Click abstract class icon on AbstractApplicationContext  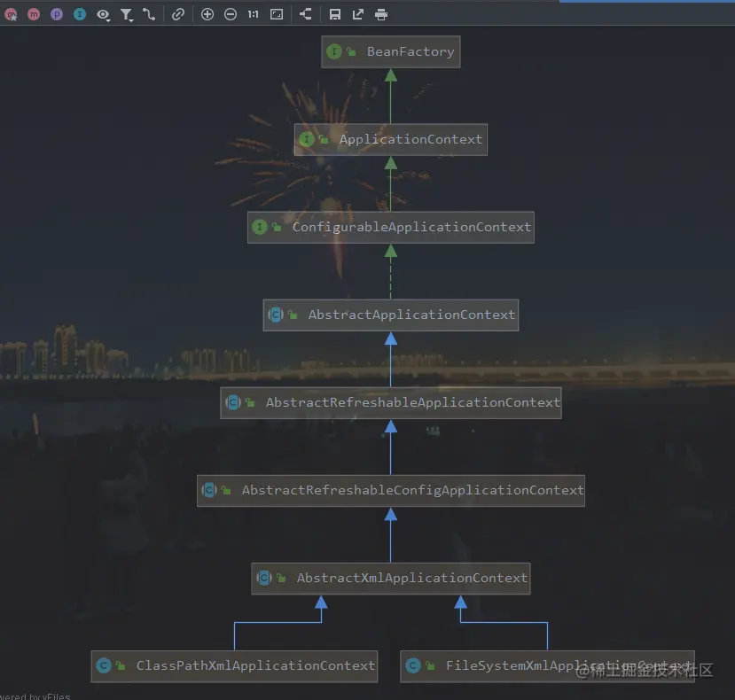(276, 315)
